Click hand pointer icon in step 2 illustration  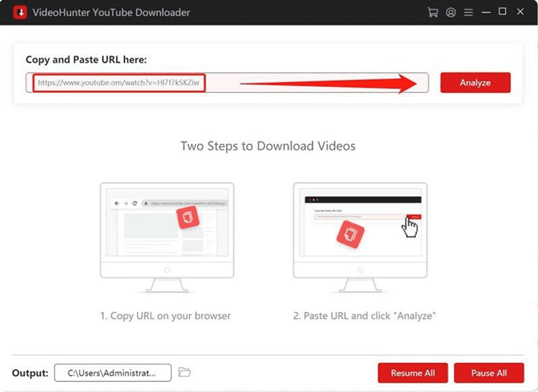coord(410,228)
